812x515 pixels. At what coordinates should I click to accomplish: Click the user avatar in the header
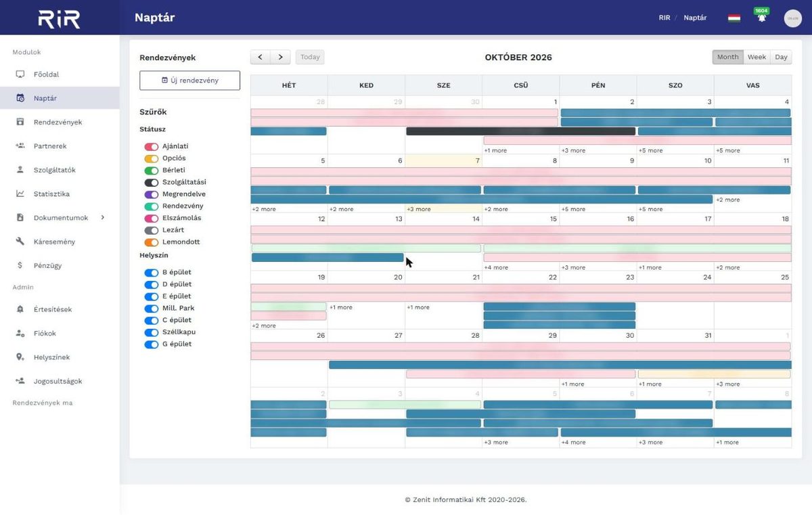[792, 18]
